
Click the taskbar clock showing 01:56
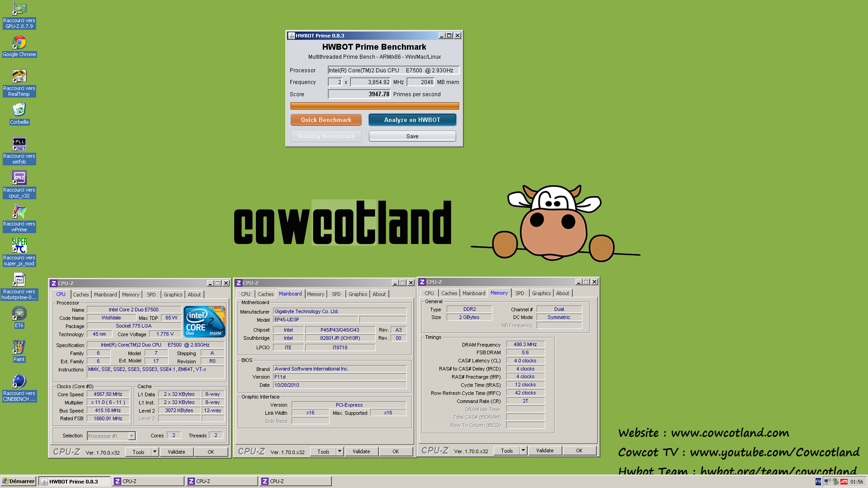(x=857, y=482)
